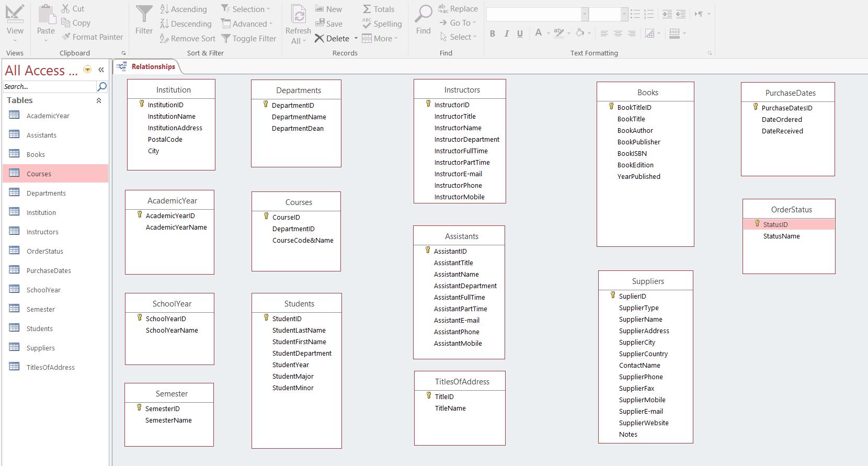Collapse the navigation pane shutter bar
Screen dimensions: 868x466
(101, 70)
